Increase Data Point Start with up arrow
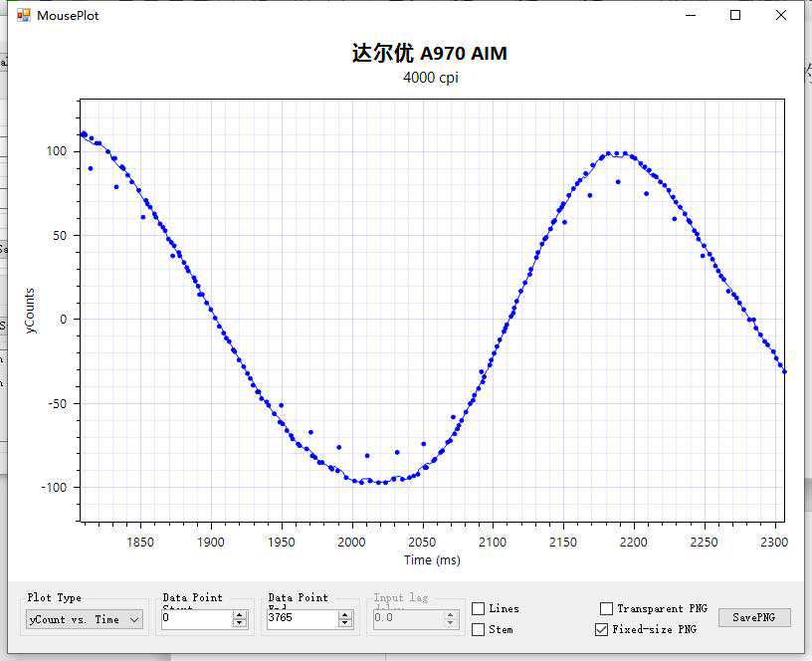 [x=239, y=614]
